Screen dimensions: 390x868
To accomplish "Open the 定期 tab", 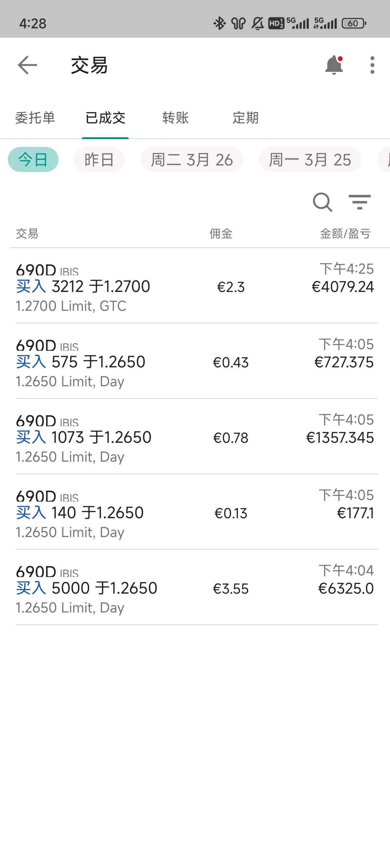I will 245,118.
